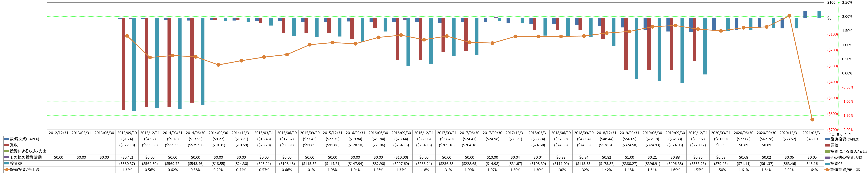Click the ($0.42) other investing cell
868x173 pixels.
pos(127,157)
